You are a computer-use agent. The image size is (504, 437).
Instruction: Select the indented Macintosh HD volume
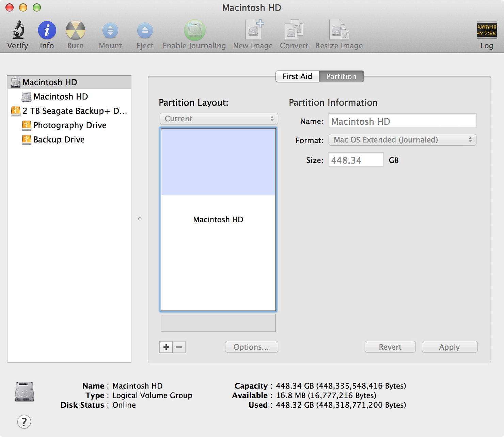(x=69, y=96)
